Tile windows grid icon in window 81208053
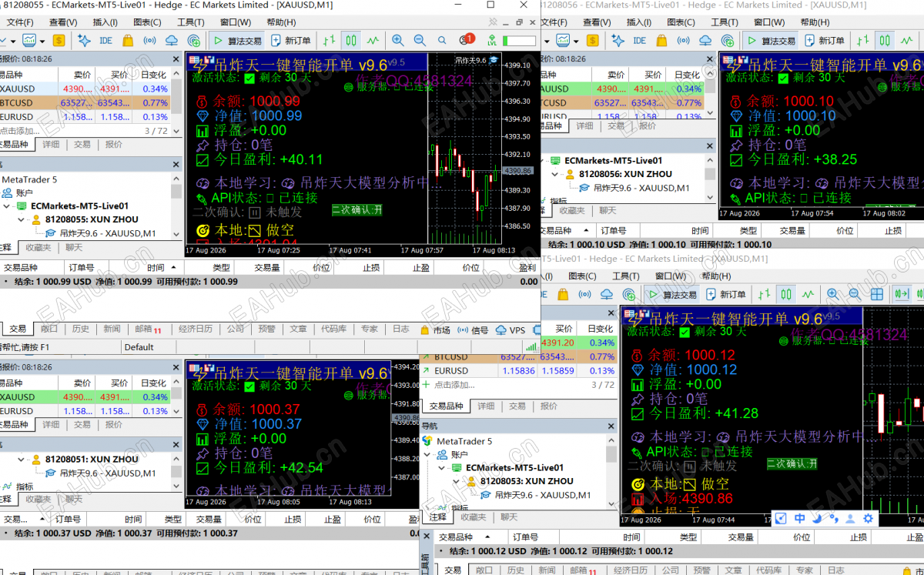Image resolution: width=924 pixels, height=575 pixels. [x=876, y=294]
